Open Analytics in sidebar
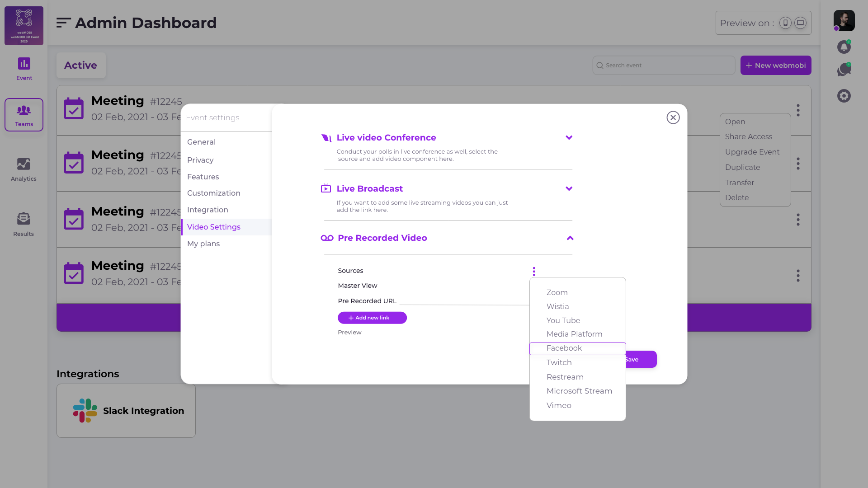The image size is (868, 488). coord(24,169)
